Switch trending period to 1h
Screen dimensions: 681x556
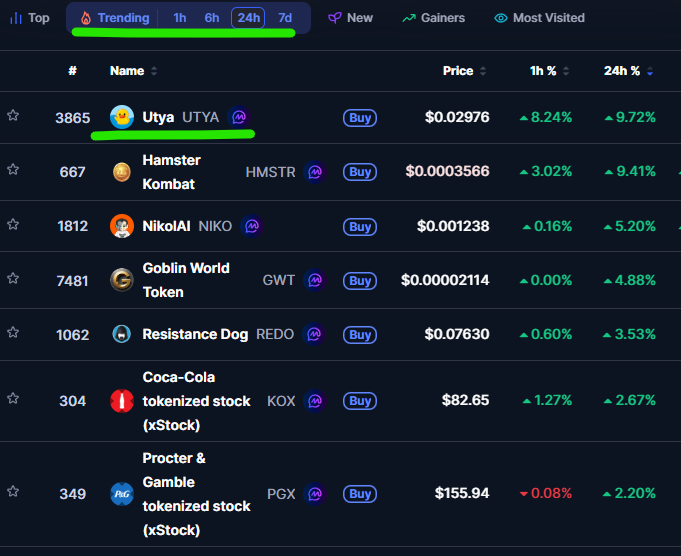179,18
